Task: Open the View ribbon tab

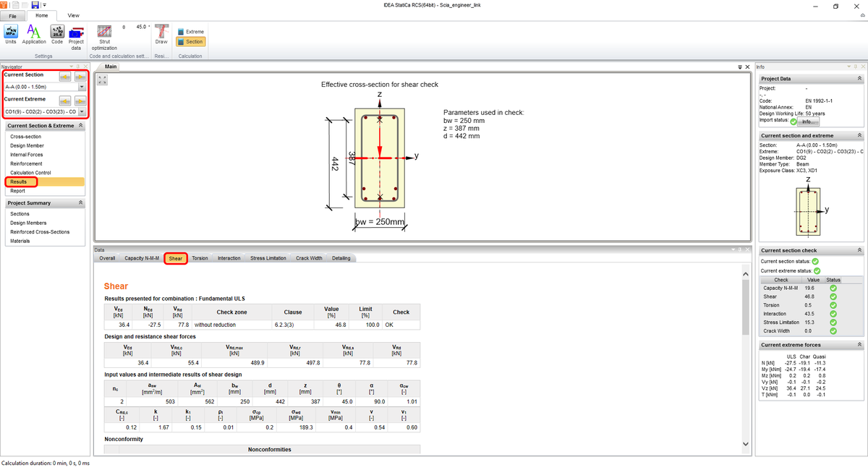Action: coord(73,15)
